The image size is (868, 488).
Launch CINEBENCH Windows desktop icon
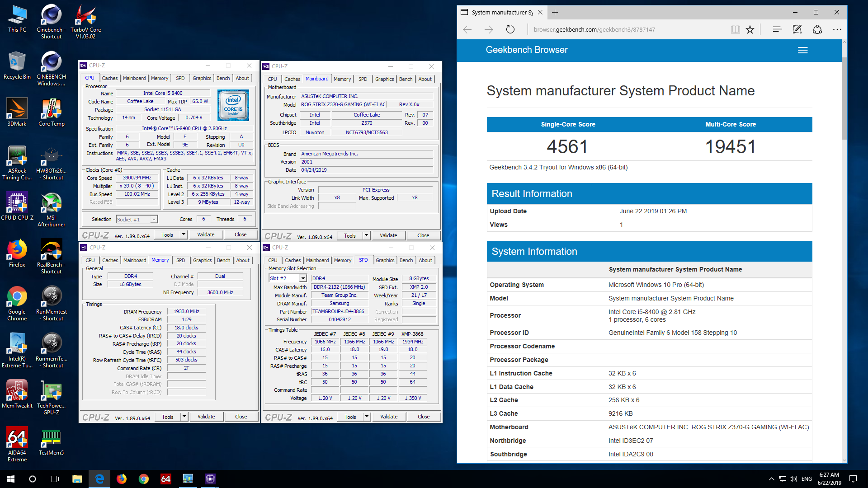click(51, 69)
